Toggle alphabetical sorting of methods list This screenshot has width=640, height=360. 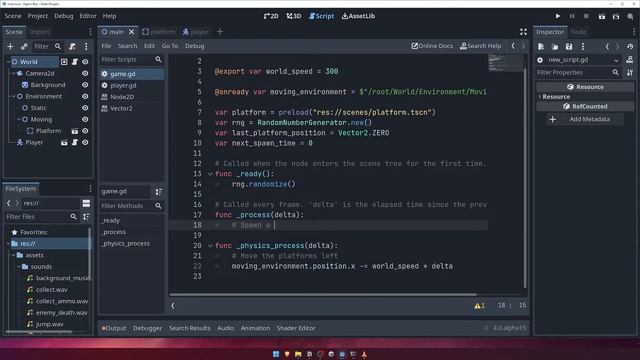pyautogui.click(x=158, y=191)
